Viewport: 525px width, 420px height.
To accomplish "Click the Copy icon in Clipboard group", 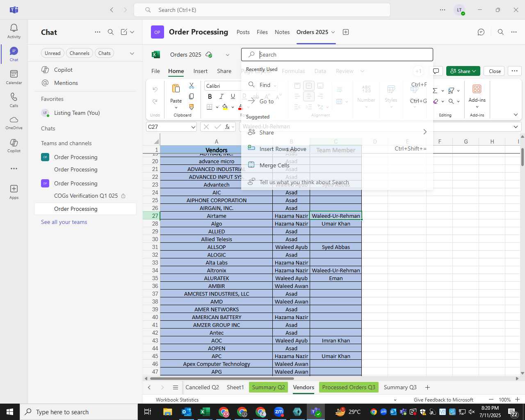I will pyautogui.click(x=192, y=96).
